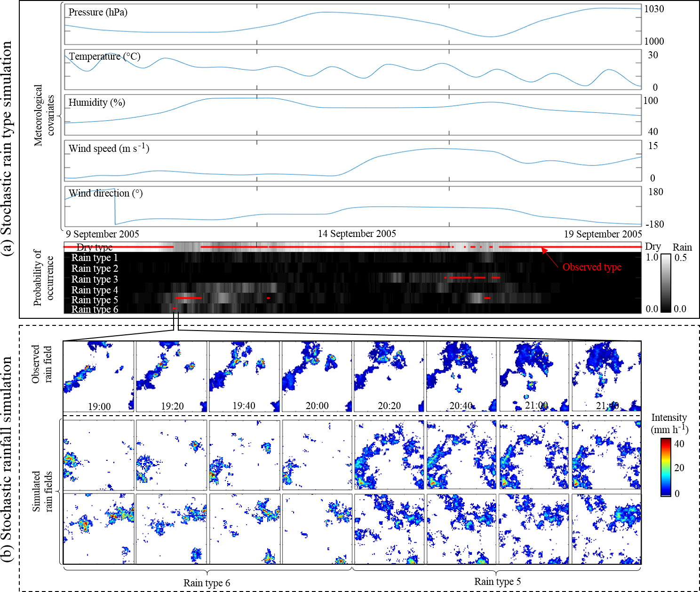
Task: Click the 'Wind direction (°)' plot title
Action: click(x=105, y=193)
